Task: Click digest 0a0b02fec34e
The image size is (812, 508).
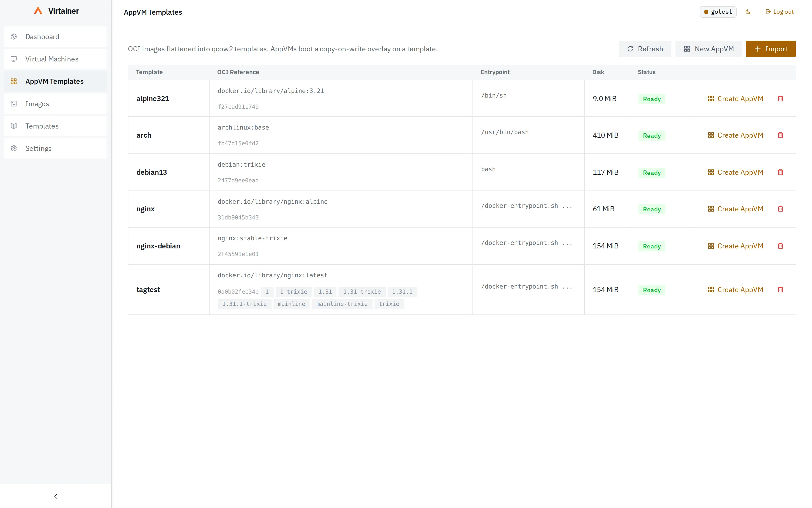Action: click(238, 292)
